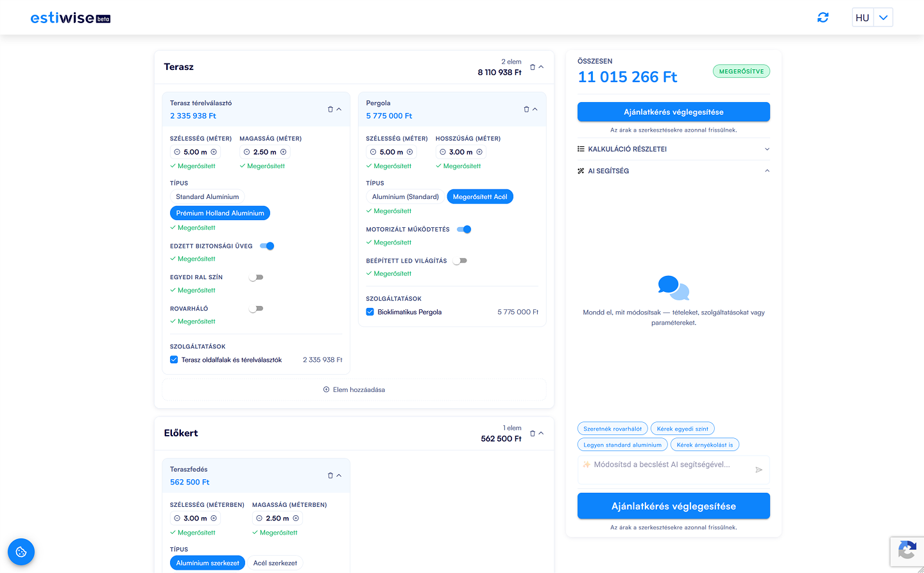Disable the Edzett biztonsági üveg toggle

point(266,245)
